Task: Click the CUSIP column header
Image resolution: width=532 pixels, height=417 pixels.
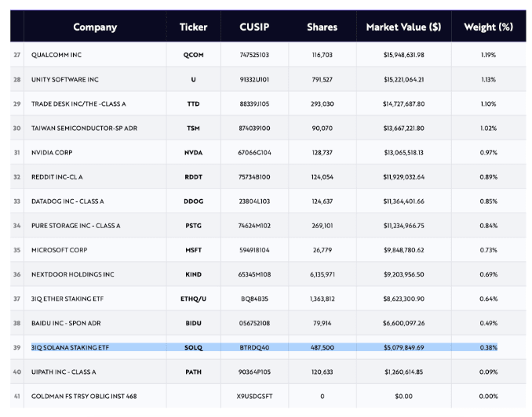Action: click(254, 27)
